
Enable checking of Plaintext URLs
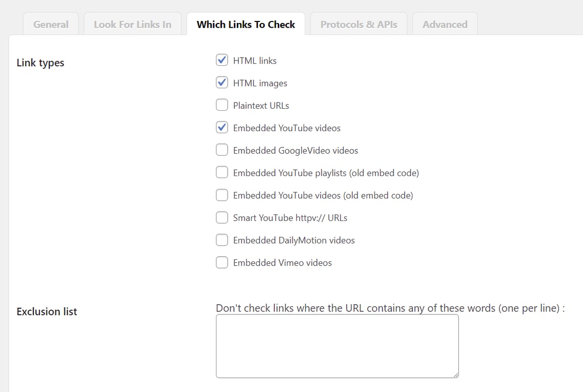tap(222, 105)
